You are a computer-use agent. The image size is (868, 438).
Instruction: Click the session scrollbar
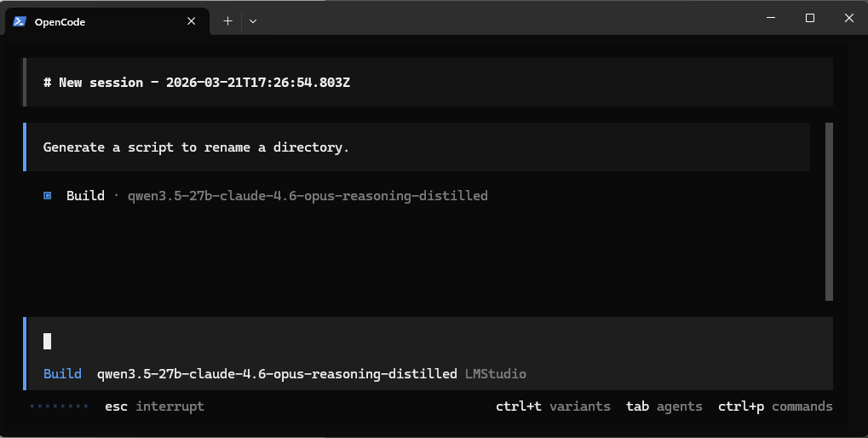click(x=829, y=211)
